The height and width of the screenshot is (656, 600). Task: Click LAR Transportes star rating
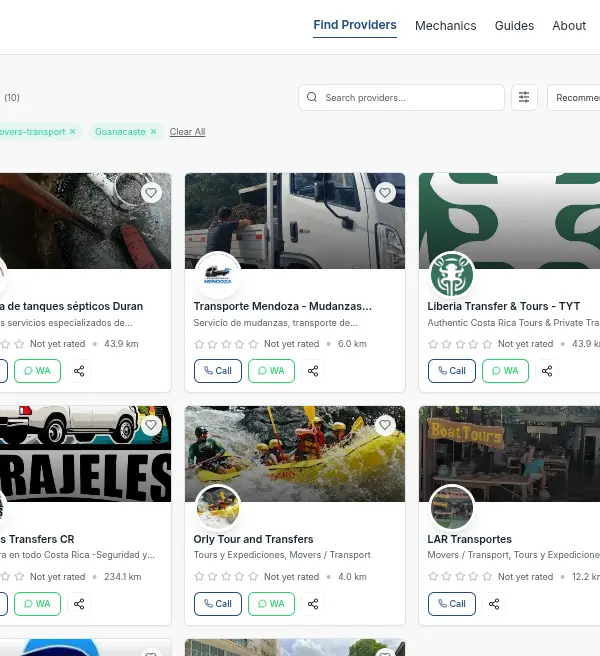pyautogui.click(x=460, y=577)
